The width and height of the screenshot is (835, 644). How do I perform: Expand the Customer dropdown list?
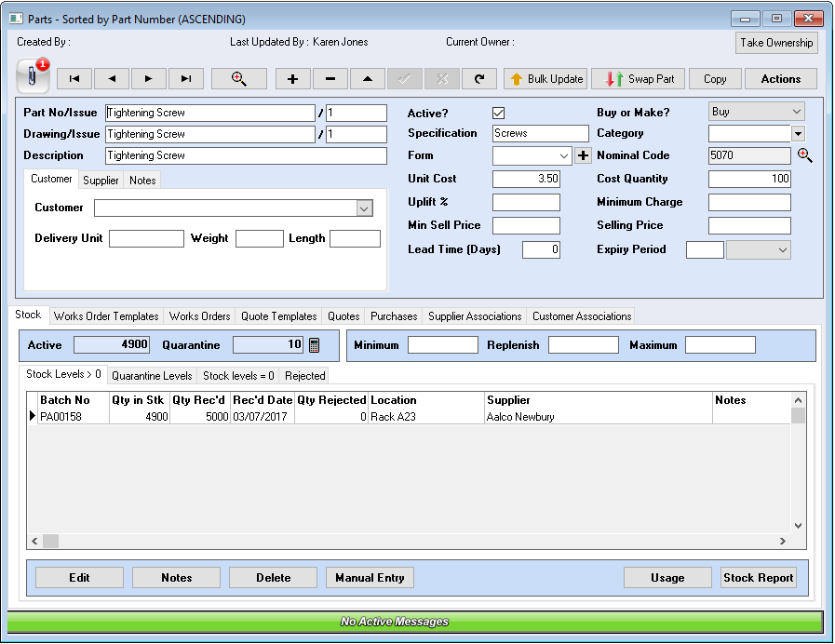364,208
